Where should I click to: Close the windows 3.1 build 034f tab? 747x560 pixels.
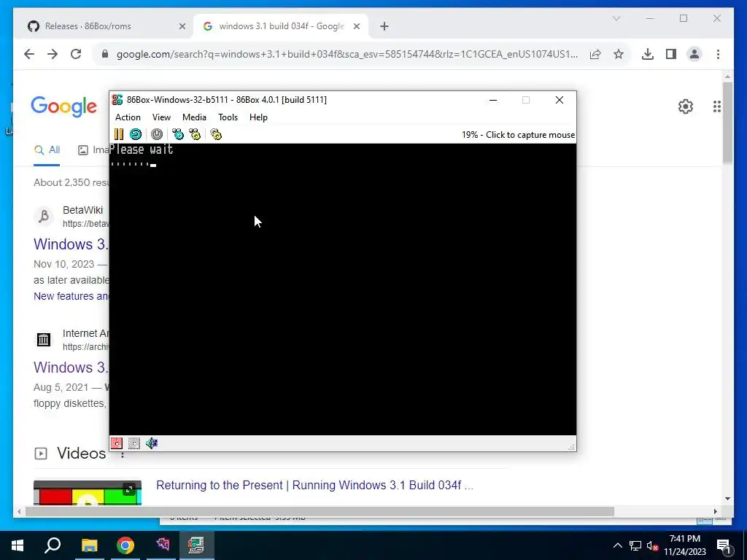[x=356, y=26]
